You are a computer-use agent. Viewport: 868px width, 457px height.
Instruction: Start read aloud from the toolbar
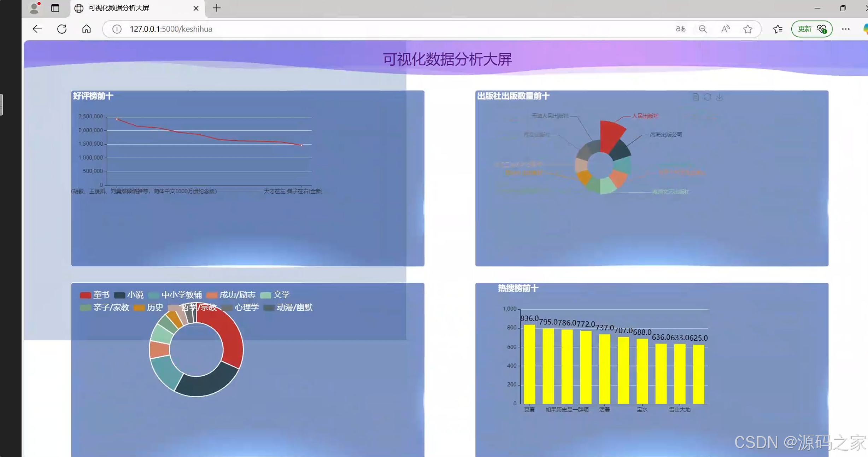(725, 29)
